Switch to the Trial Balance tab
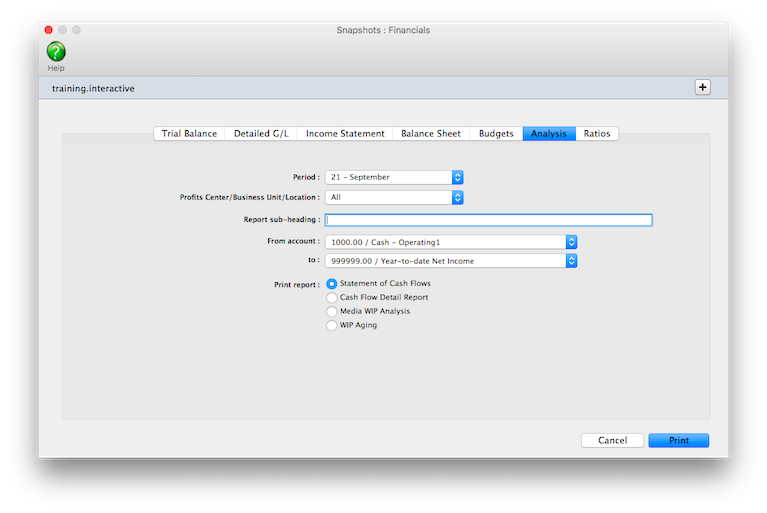767x513 pixels. [189, 134]
